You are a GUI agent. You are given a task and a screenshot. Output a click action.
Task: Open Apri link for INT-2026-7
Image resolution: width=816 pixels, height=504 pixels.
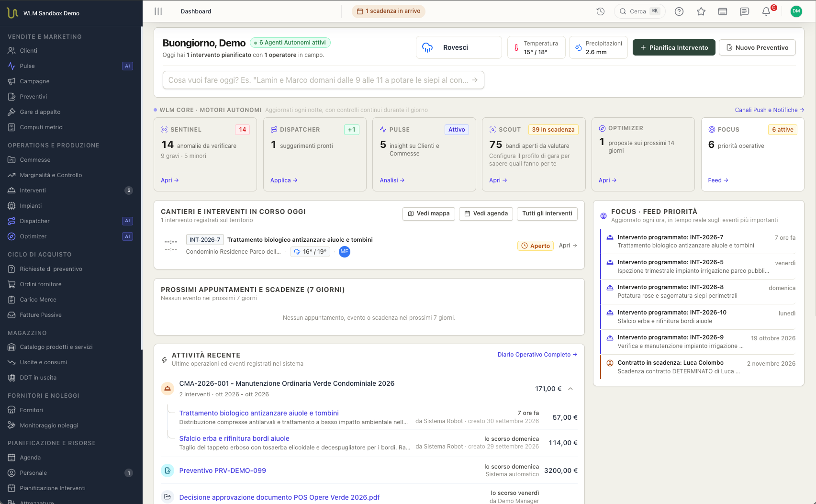pyautogui.click(x=568, y=246)
